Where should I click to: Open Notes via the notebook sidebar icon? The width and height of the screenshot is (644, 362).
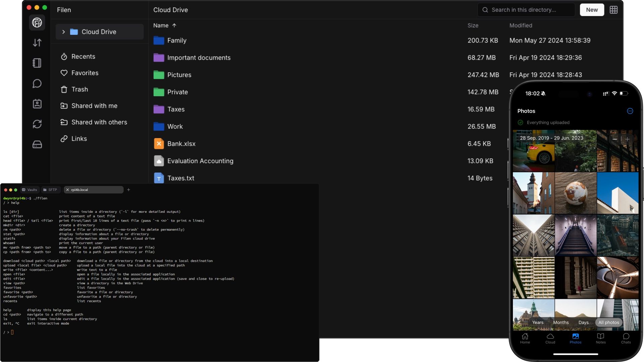coord(37,63)
